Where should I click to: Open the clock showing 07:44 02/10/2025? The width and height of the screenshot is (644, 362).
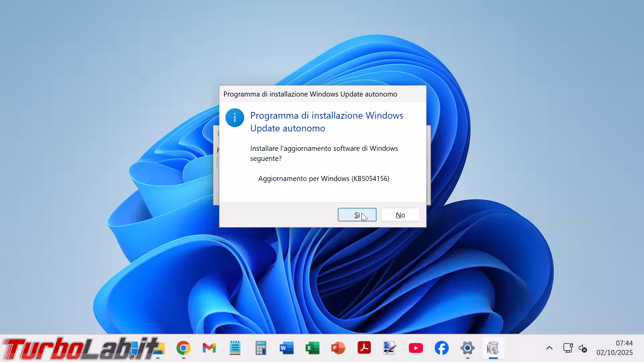pyautogui.click(x=614, y=348)
